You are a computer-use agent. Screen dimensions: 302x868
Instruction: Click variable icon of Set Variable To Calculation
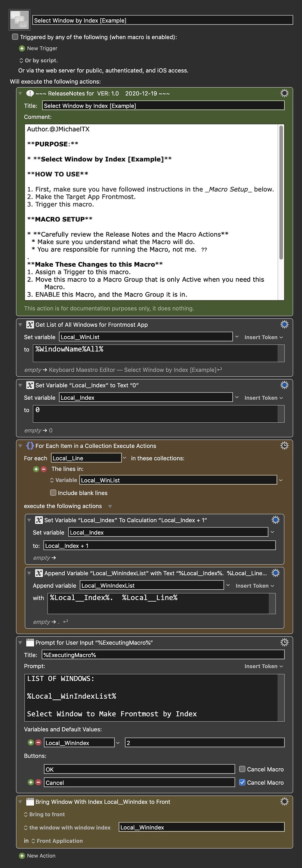click(x=39, y=520)
